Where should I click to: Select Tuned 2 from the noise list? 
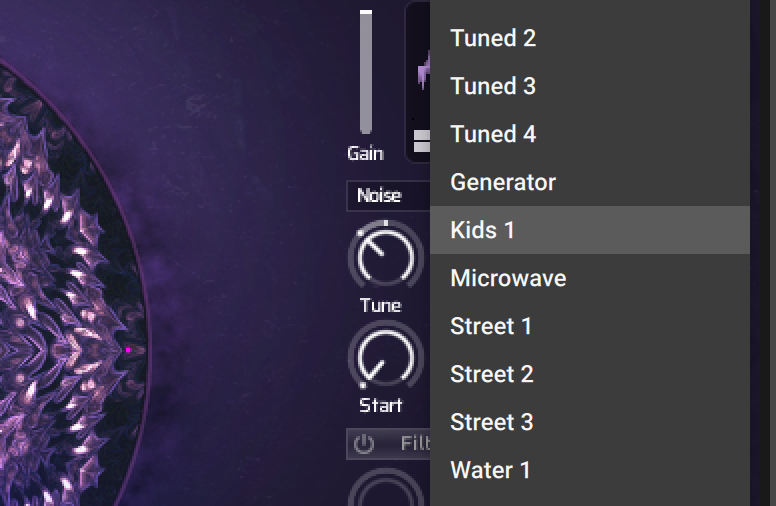coord(589,38)
